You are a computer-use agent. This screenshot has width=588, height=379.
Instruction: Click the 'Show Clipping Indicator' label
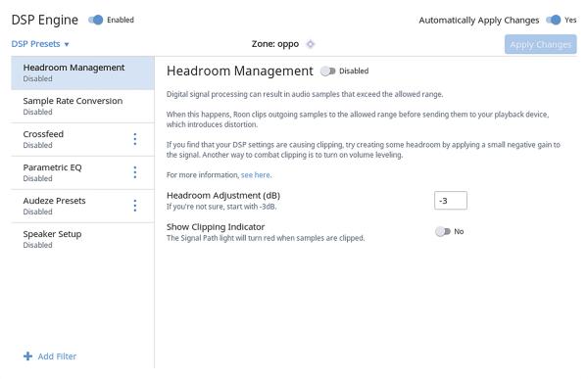(x=216, y=227)
